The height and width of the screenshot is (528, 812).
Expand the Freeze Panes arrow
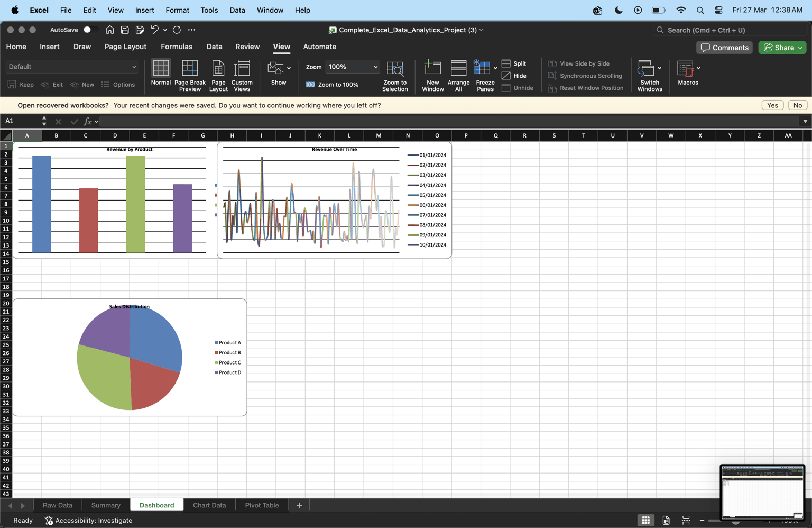[495, 68]
